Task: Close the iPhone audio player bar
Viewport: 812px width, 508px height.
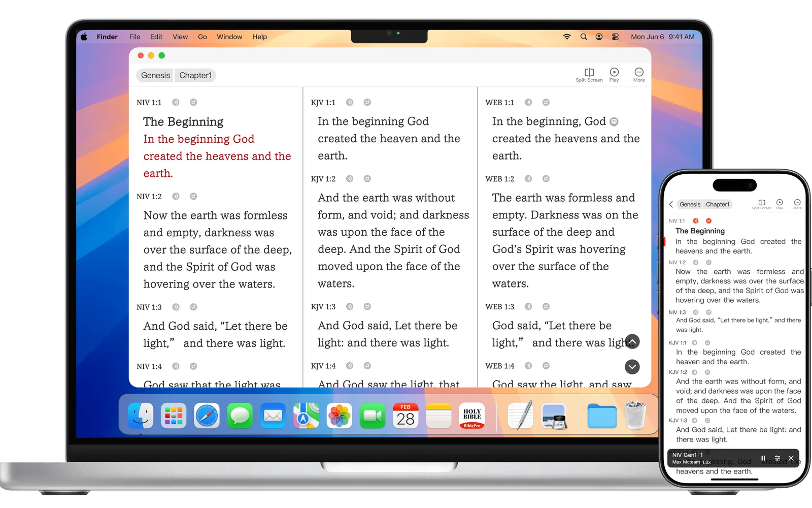Action: click(791, 458)
